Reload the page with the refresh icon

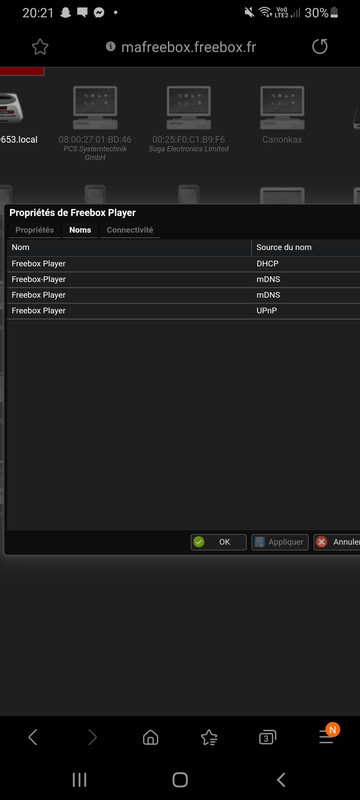[x=320, y=47]
